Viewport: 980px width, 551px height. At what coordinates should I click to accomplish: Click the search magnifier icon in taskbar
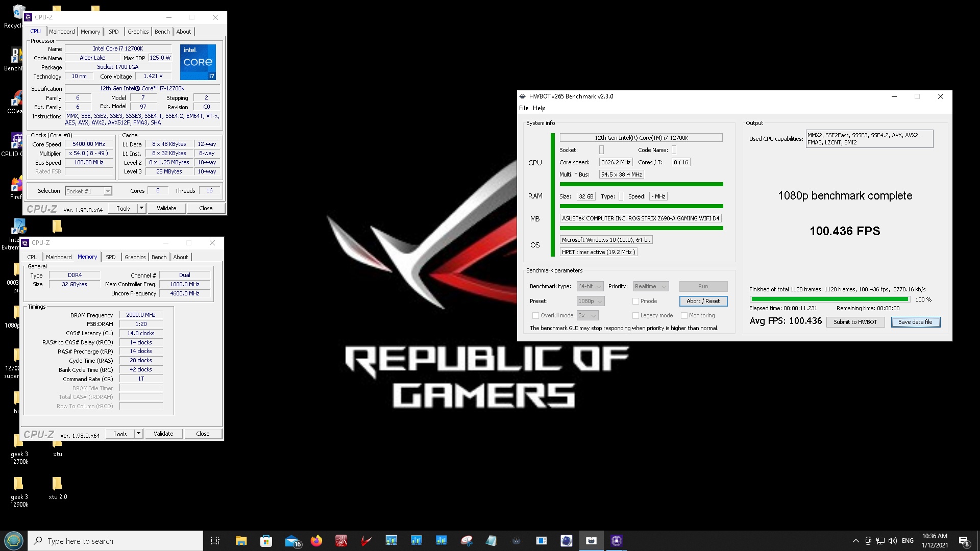[38, 541]
